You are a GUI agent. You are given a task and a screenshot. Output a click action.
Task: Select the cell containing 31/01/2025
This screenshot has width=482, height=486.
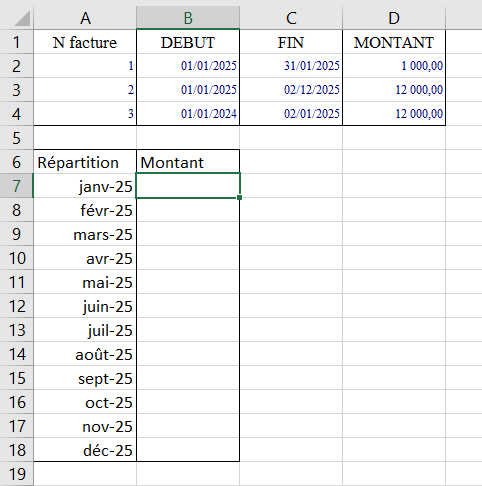pos(291,66)
